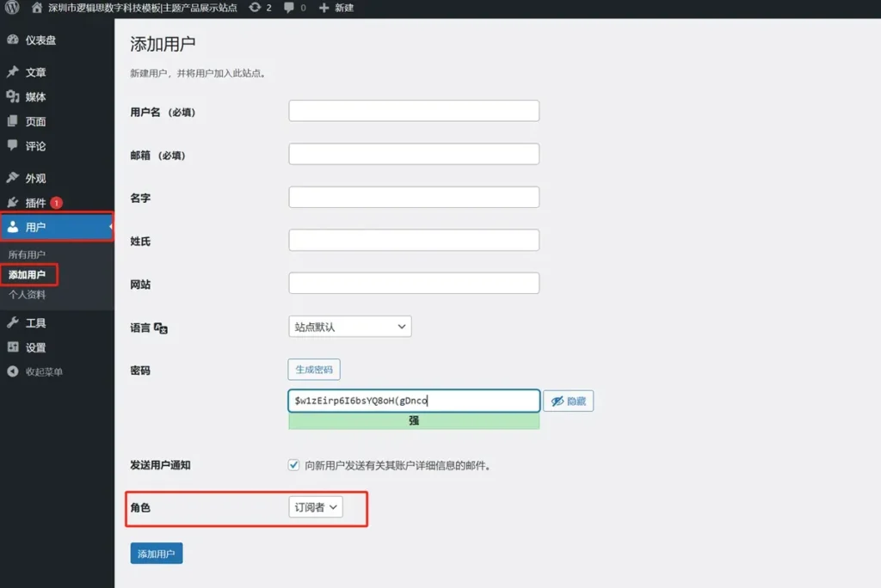Click the 收起菜单 collapse menu icon
This screenshot has height=588, width=881.
click(x=12, y=371)
